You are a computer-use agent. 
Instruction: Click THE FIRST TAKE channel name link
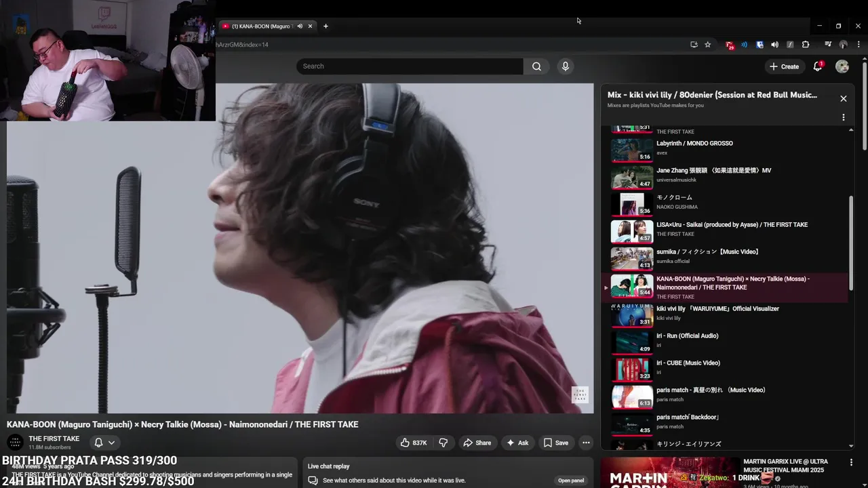point(54,439)
